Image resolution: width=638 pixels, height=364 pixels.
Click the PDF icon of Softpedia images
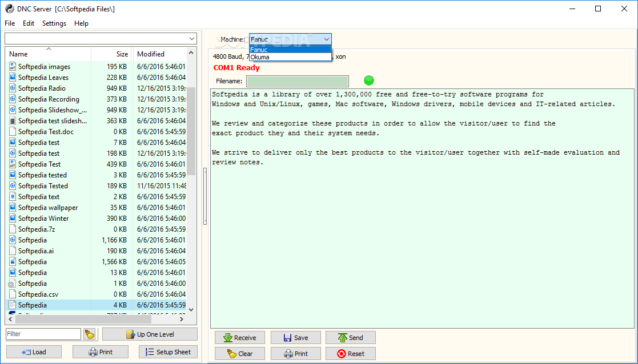pyautogui.click(x=12, y=67)
